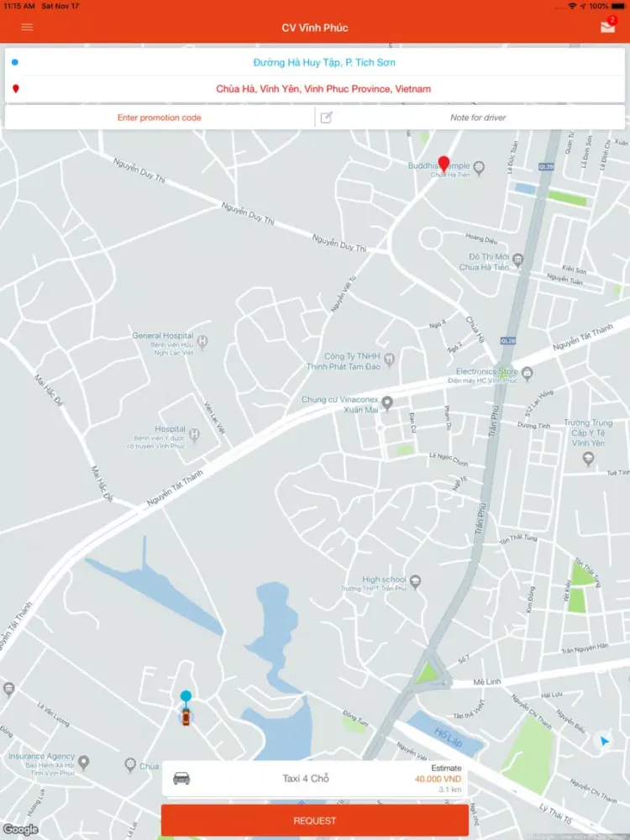
Task: Tap the destination field Chùa Hà, Vĩnh Yên
Action: coord(323,89)
